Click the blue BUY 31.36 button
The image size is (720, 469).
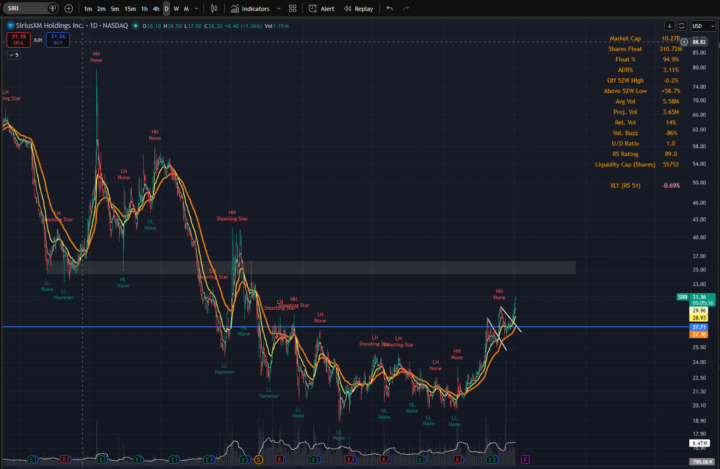point(58,40)
